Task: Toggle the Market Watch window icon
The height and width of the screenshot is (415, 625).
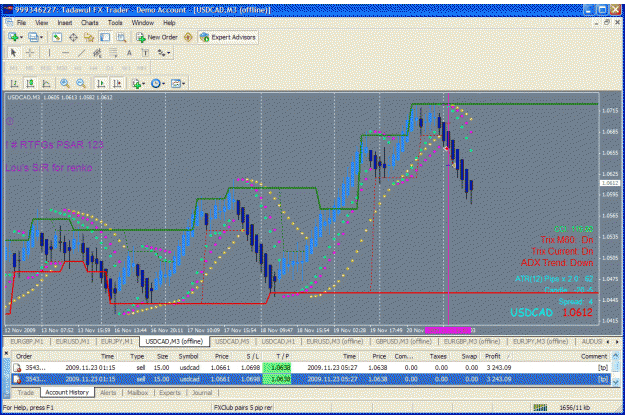Action: click(x=57, y=37)
